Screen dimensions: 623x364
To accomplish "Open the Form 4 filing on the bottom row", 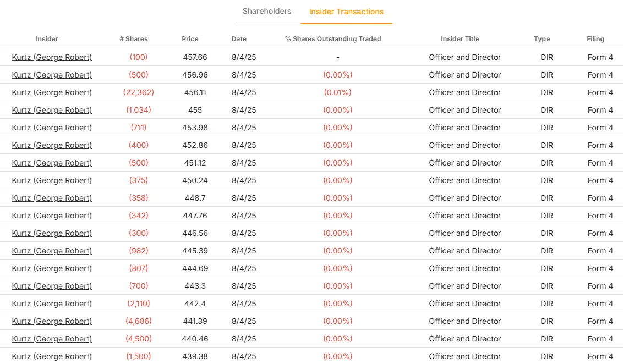I will coord(600,356).
